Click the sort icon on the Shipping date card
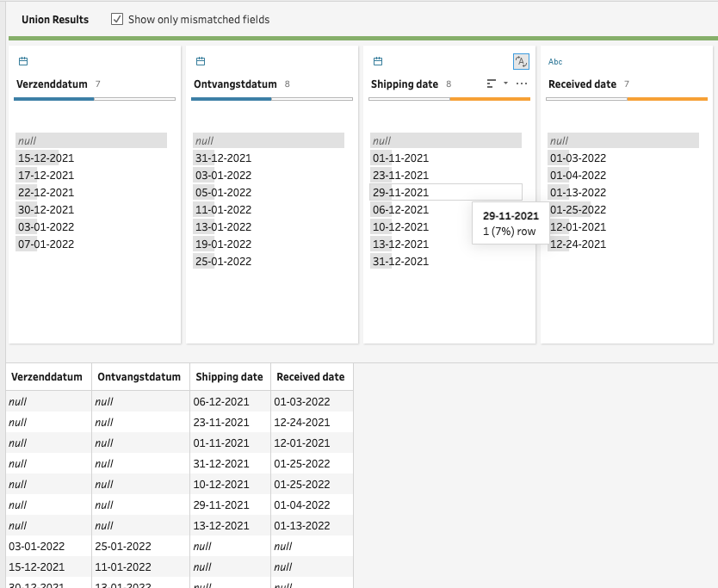This screenshot has height=588, width=718. [x=491, y=84]
